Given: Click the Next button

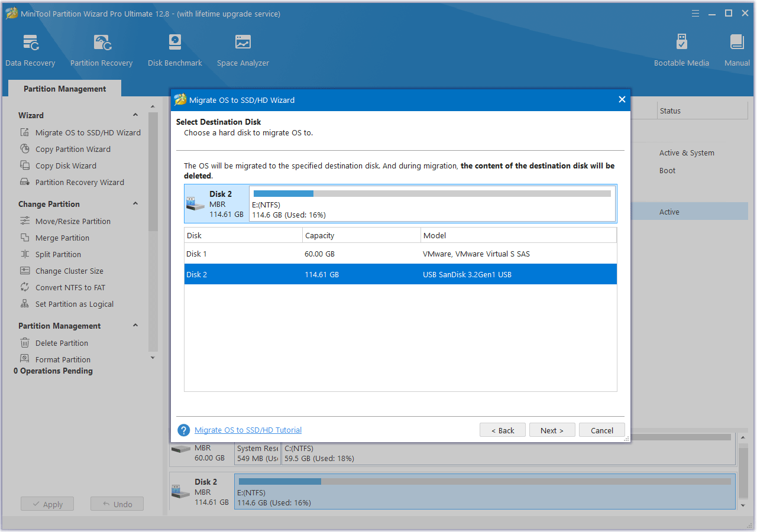Looking at the screenshot, I should click(552, 430).
